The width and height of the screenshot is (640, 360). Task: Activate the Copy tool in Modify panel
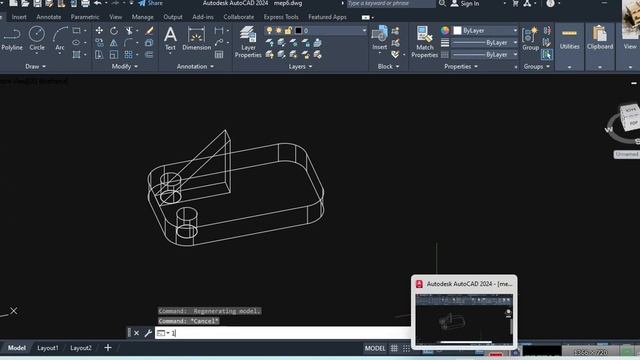point(99,42)
